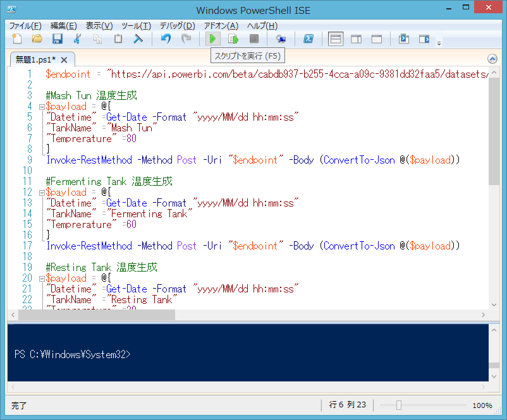The height and width of the screenshot is (420, 507).
Task: Click the "Resting Tank" string on line 22
Action: 142,300
